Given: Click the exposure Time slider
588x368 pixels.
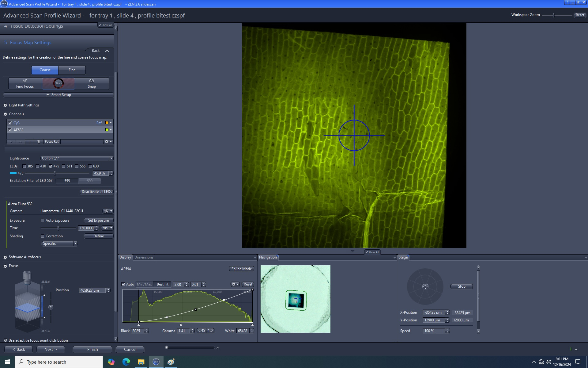Looking at the screenshot, I should pos(58,228).
